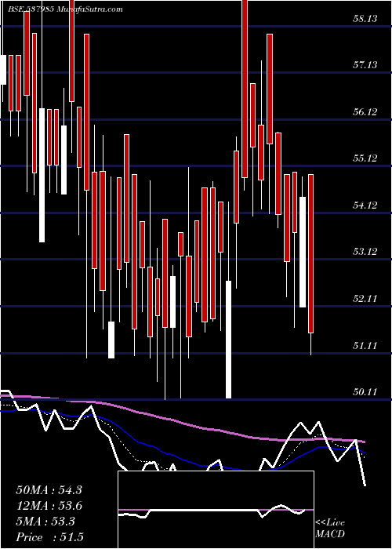This screenshot has height=549, width=392.
Task: Click the 54.12 axis value
Action: tap(365, 205)
